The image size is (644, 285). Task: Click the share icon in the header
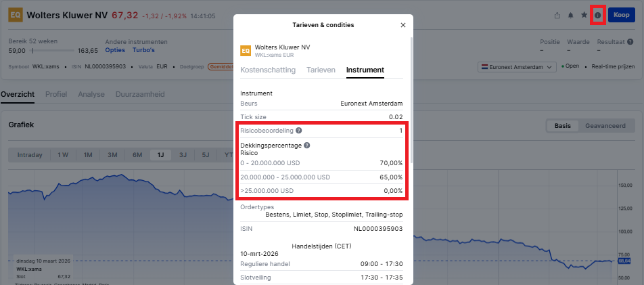pyautogui.click(x=557, y=15)
